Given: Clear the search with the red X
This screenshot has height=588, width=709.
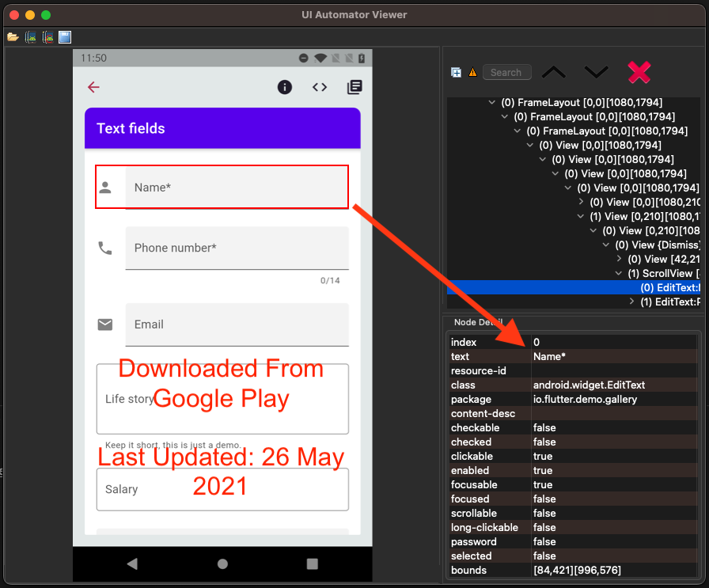Looking at the screenshot, I should [x=640, y=72].
